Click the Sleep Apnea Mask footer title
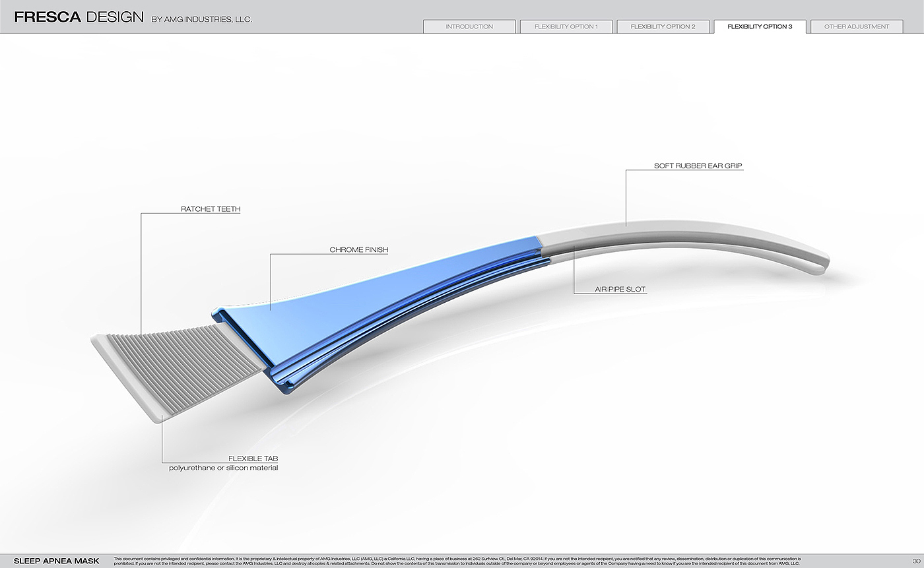 [x=57, y=561]
